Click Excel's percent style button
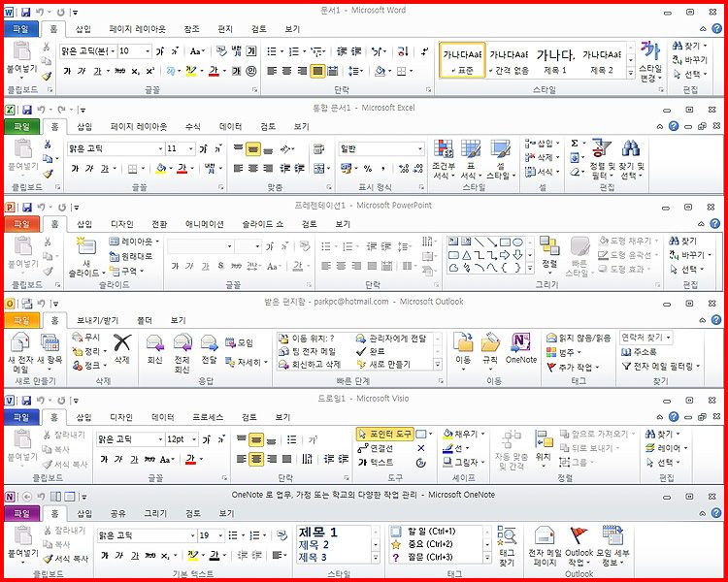The image size is (728, 582). [368, 169]
